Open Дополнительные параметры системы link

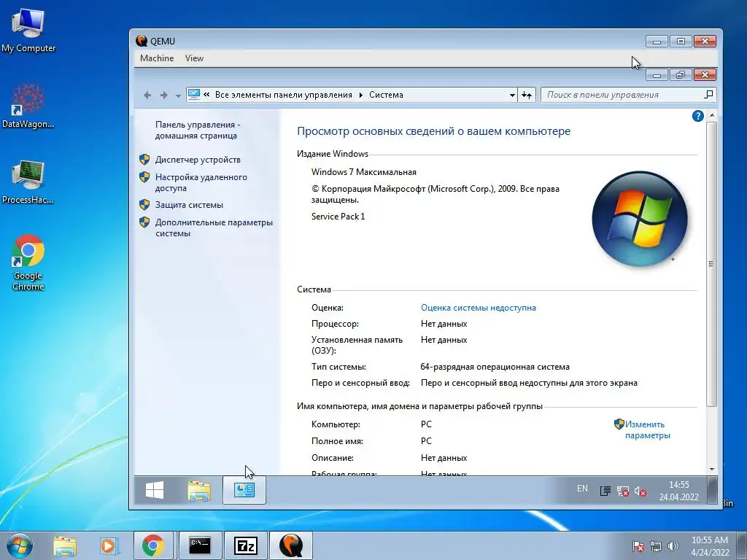point(214,227)
